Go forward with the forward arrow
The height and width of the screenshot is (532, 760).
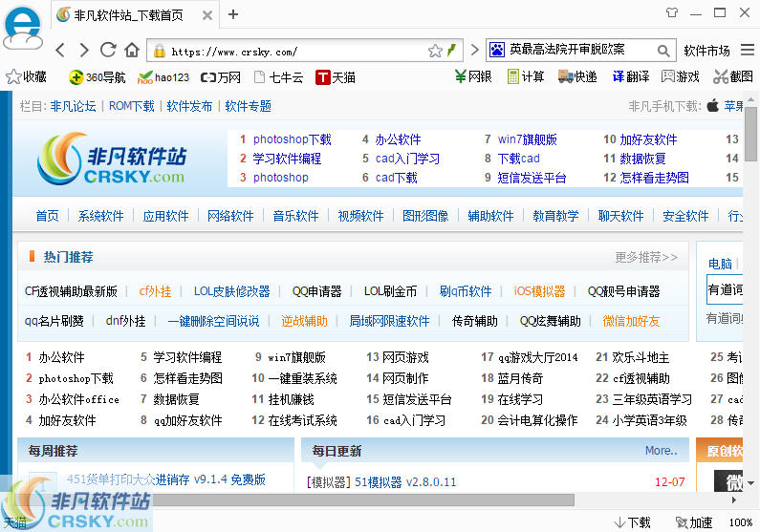pyautogui.click(x=84, y=51)
